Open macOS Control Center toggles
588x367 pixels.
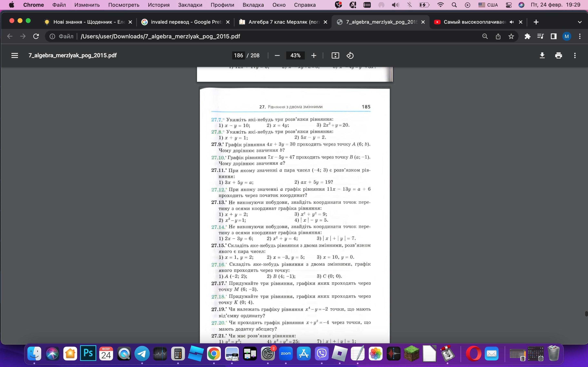click(x=509, y=5)
